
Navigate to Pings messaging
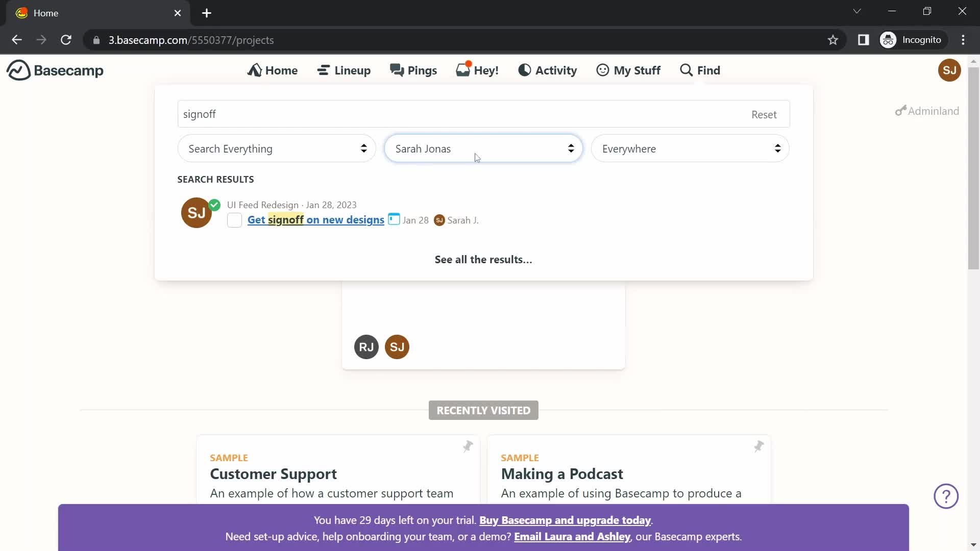[413, 70]
